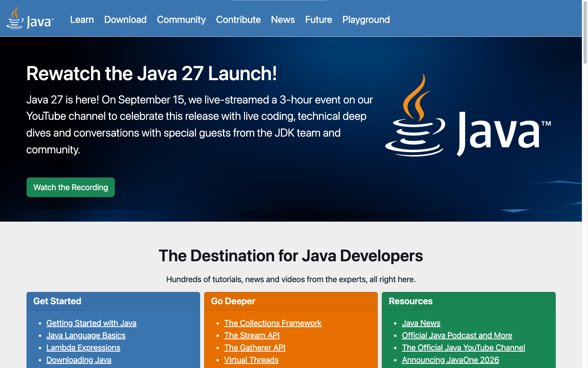This screenshot has height=368, width=588.
Task: Click the heading Rewatch the Java 27 Launch!
Action: [151, 74]
